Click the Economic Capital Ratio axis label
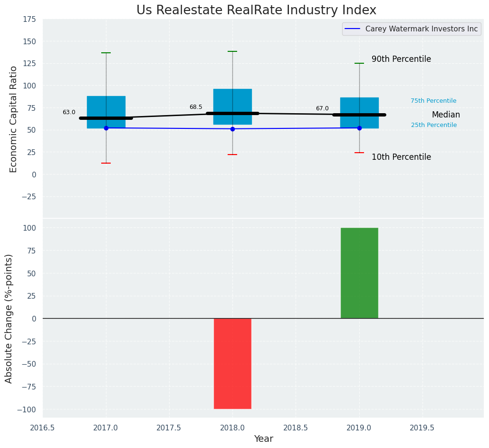 point(14,119)
